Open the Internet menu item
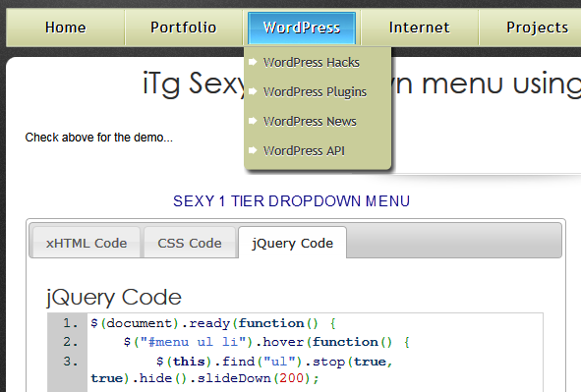Screen dimensions: 581x392 (x=420, y=28)
